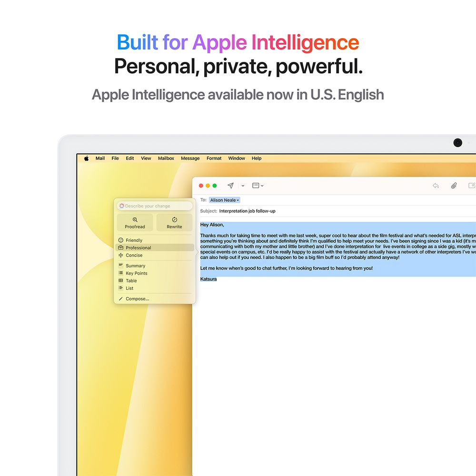Open the Mailbox menu
This screenshot has height=476, width=476.
coord(166,159)
